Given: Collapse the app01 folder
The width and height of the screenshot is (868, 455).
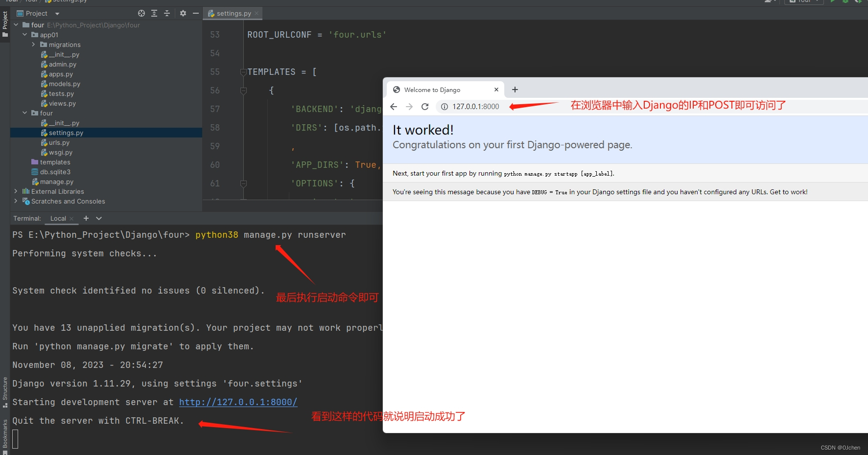Looking at the screenshot, I should pyautogui.click(x=25, y=34).
